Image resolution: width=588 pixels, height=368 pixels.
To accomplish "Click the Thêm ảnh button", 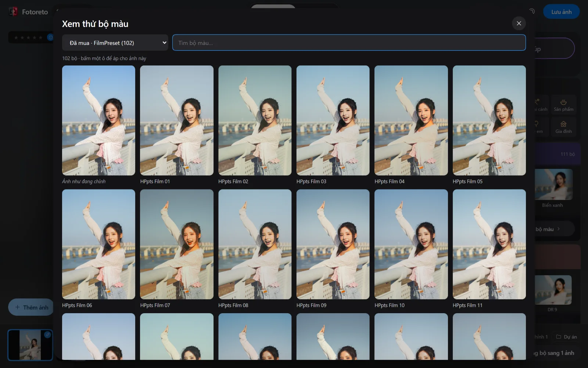I will click(31, 307).
